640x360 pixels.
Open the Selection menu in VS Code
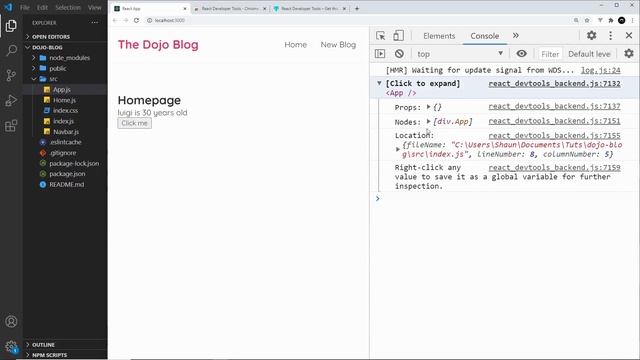[68, 7]
